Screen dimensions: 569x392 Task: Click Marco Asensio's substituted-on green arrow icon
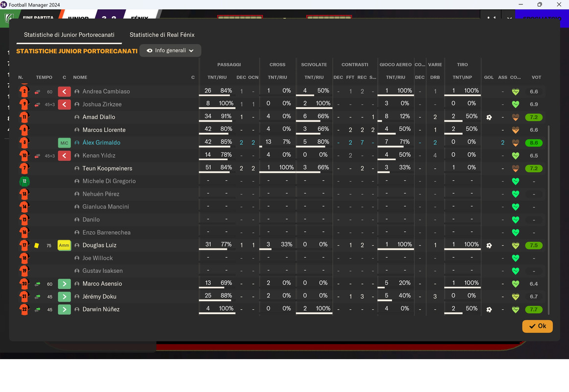(64, 284)
